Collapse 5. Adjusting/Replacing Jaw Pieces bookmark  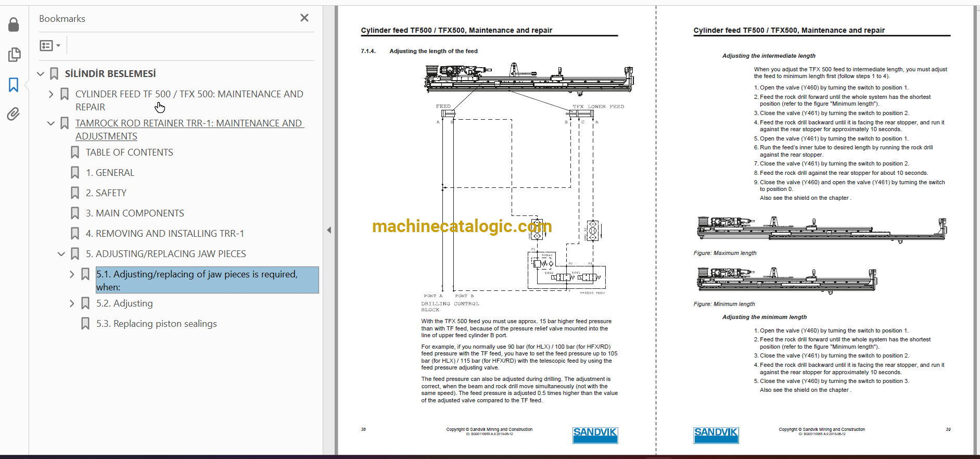click(x=61, y=254)
